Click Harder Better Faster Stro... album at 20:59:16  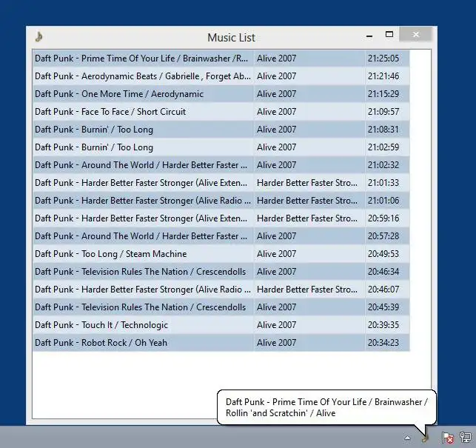pyautogui.click(x=307, y=218)
